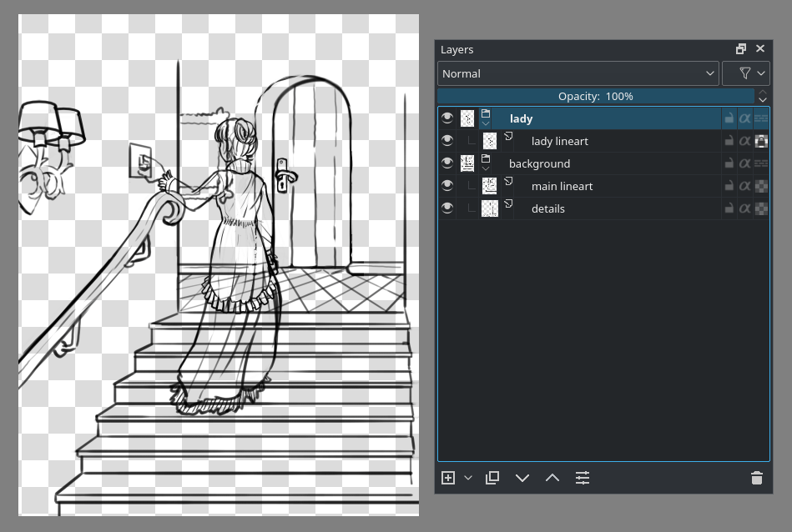Delete the selected layer with the trash icon

click(x=756, y=478)
